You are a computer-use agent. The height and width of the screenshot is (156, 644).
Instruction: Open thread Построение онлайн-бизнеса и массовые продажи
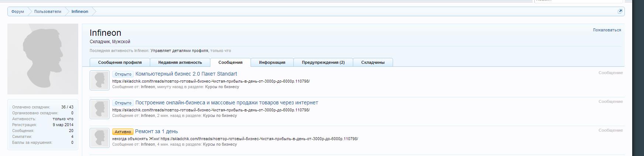pos(227,103)
